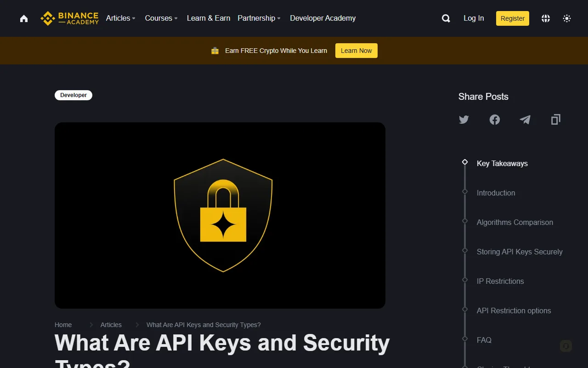This screenshot has height=368, width=588.
Task: Expand the Courses dropdown menu
Action: [161, 18]
